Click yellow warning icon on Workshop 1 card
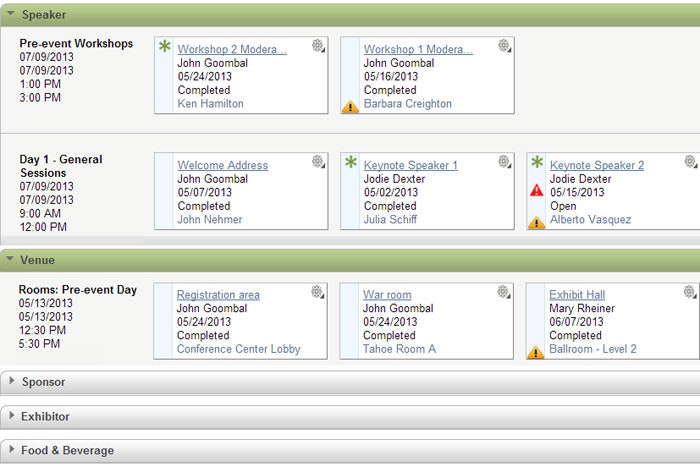Image resolution: width=700 pixels, height=467 pixels. click(350, 106)
